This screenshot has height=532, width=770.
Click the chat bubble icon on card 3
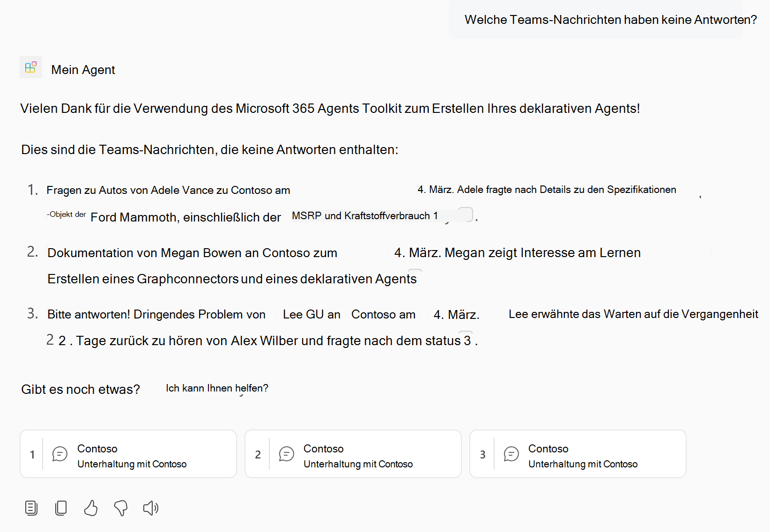[x=511, y=454]
